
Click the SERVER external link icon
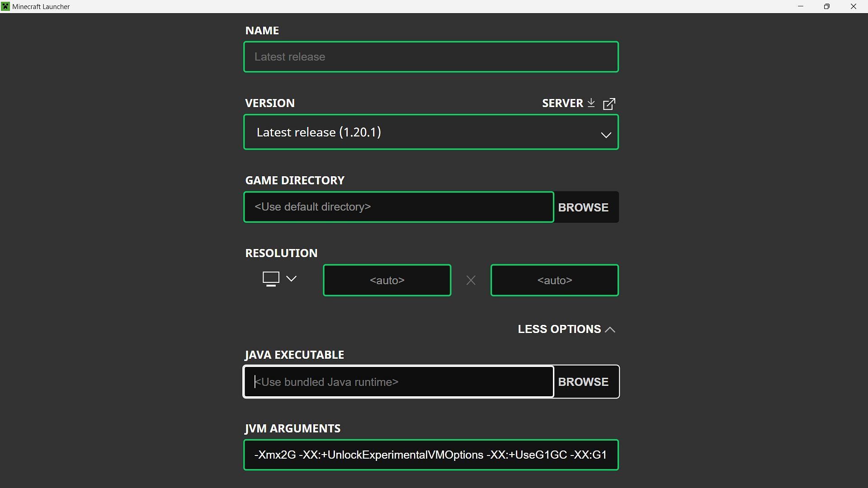tap(609, 103)
